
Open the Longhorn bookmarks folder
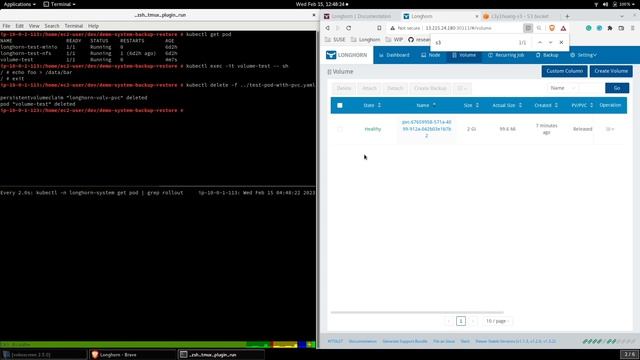[x=365, y=40]
